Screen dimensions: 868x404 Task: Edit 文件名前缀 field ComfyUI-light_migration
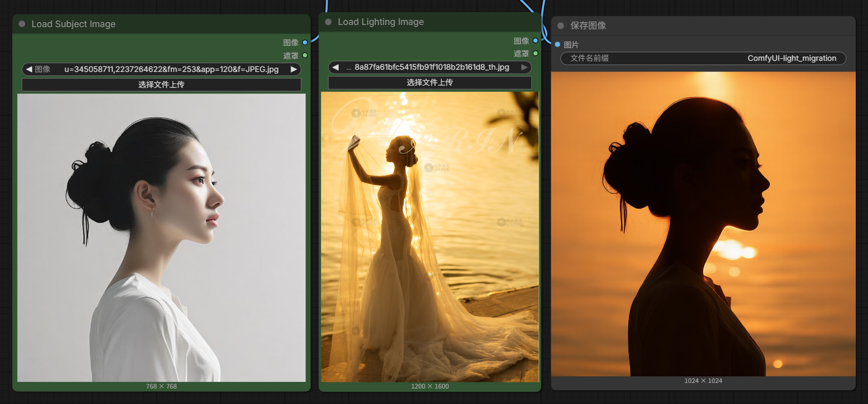tap(703, 58)
